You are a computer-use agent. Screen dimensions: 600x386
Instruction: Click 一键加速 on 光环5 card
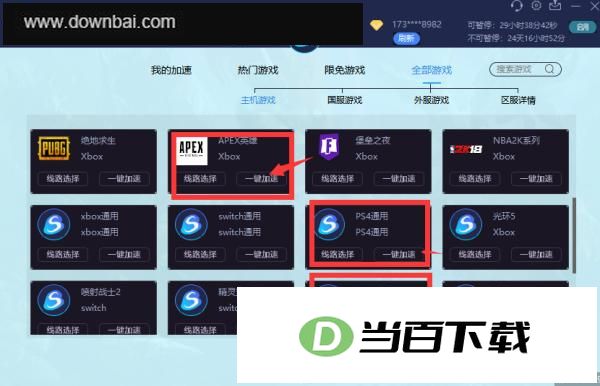point(536,254)
